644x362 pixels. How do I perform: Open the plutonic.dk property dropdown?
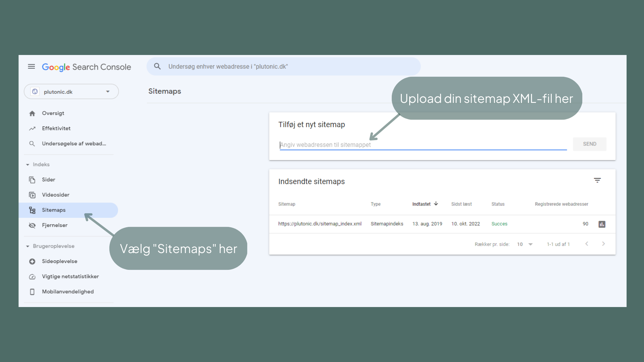[x=71, y=92]
